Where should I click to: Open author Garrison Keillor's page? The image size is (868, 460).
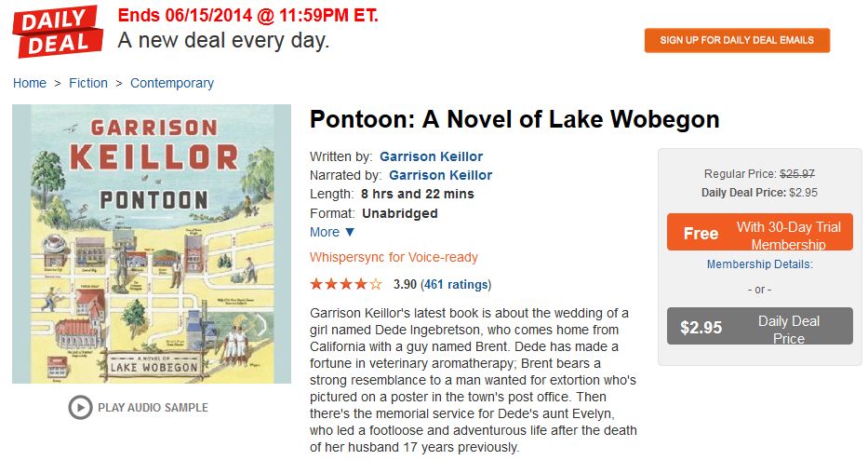coord(431,156)
